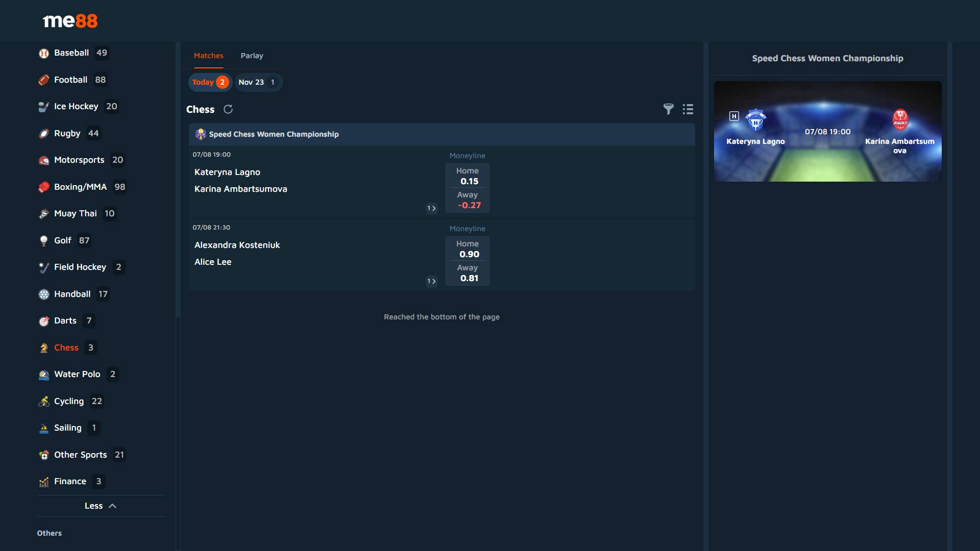Open the Darts sport category
Image resolution: width=980 pixels, height=551 pixels.
(66, 321)
